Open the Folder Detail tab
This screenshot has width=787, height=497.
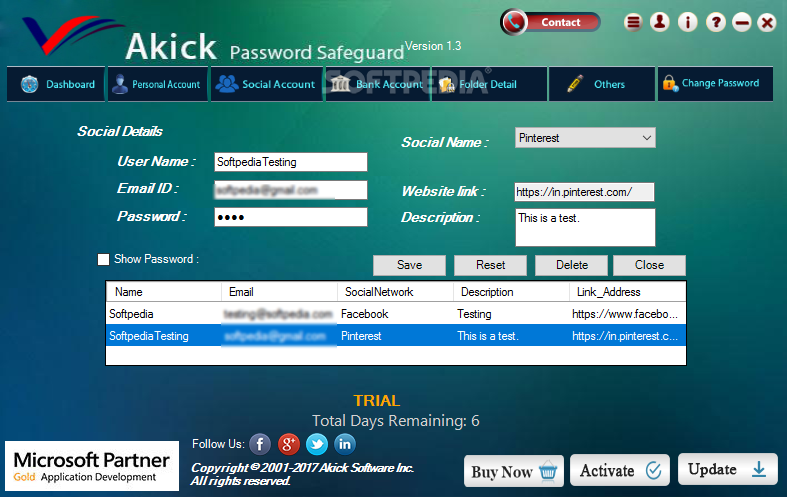[489, 84]
